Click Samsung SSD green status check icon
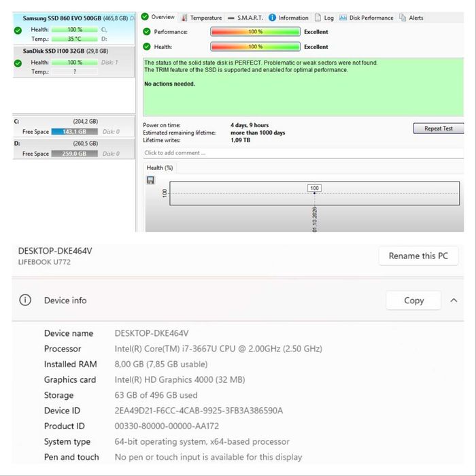The height and width of the screenshot is (476, 476). pos(18,30)
